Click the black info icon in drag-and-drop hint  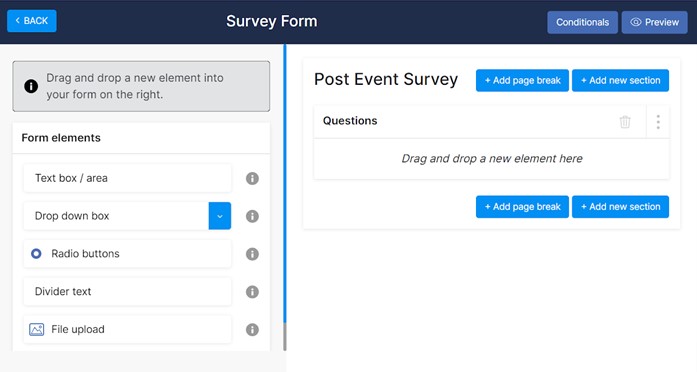click(x=31, y=86)
